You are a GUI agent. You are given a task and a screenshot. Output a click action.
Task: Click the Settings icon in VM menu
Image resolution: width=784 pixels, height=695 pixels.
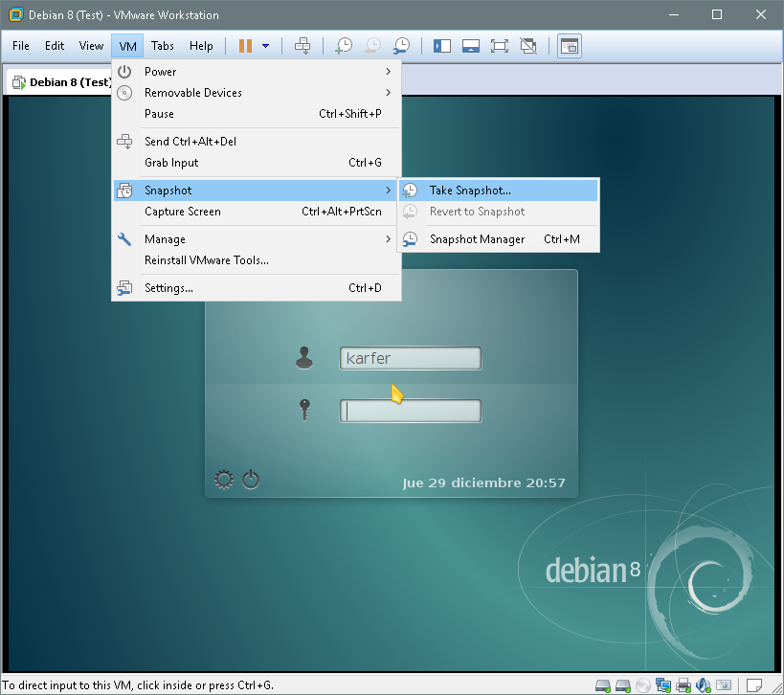pyautogui.click(x=124, y=288)
